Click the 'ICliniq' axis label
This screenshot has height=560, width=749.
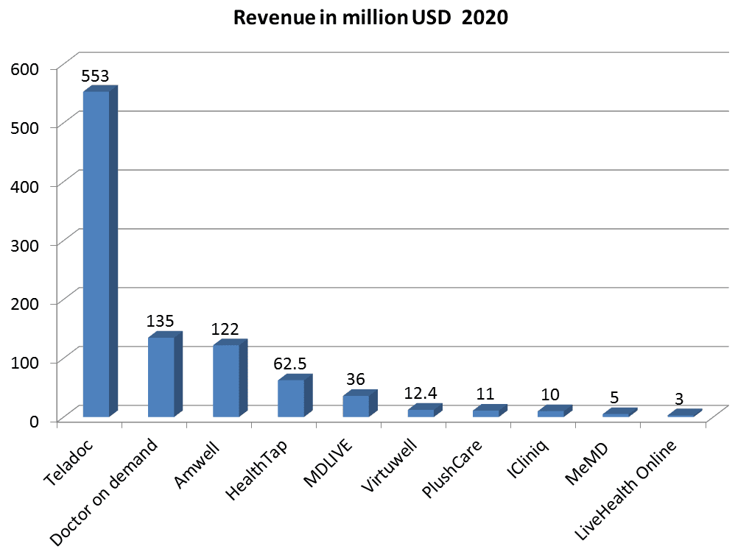click(527, 458)
